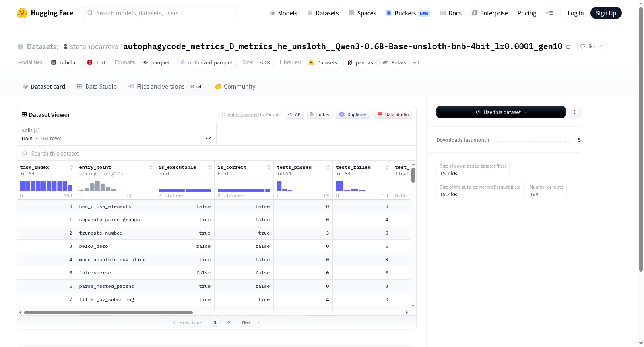Switch to the Data Studio tab

pyautogui.click(x=97, y=87)
